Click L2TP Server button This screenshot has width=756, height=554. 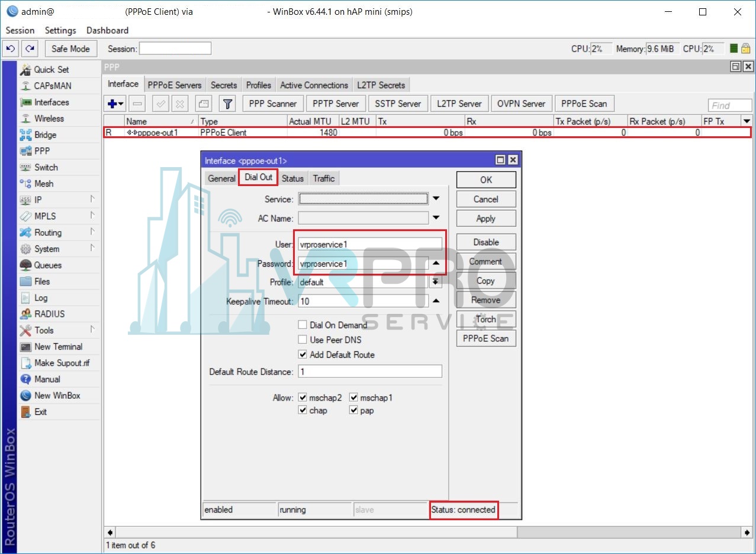pos(459,104)
